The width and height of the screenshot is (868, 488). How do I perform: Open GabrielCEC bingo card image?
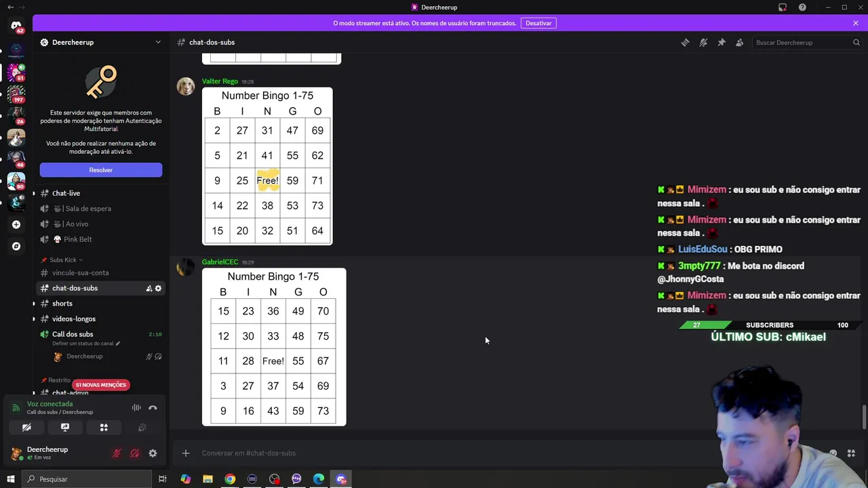coord(274,347)
